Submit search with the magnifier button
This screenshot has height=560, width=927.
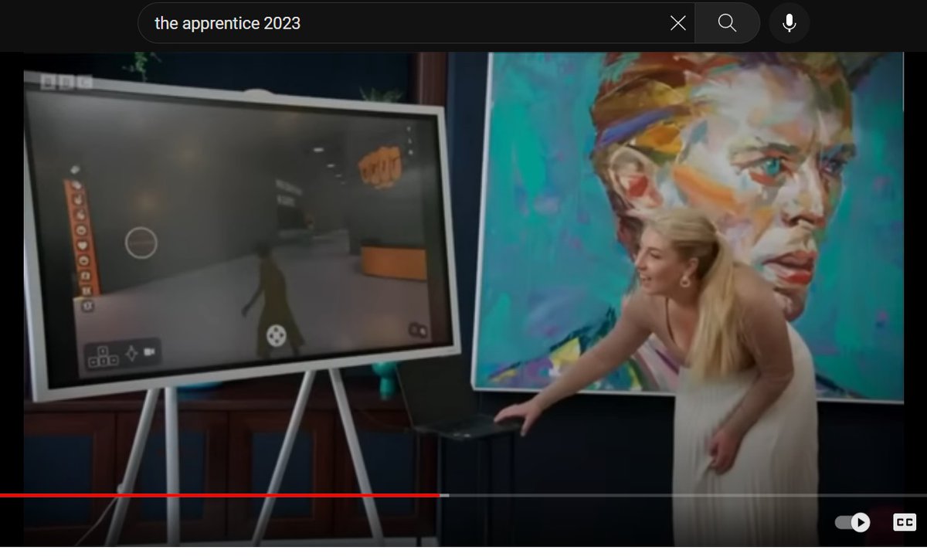(x=727, y=23)
